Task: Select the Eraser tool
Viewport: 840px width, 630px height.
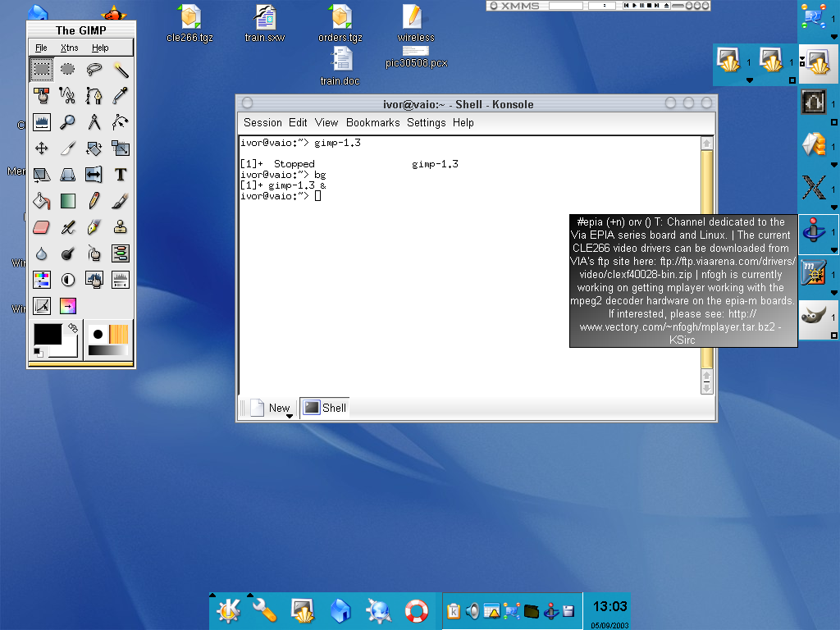Action: click(41, 226)
